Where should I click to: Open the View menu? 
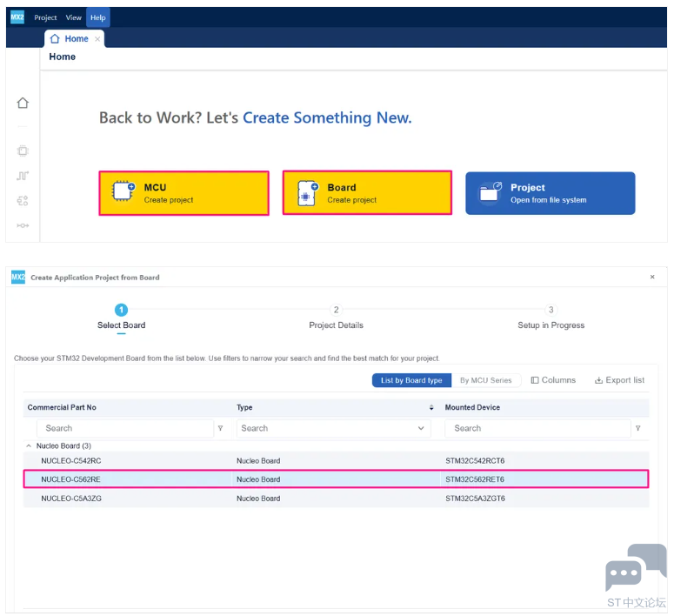pos(74,17)
